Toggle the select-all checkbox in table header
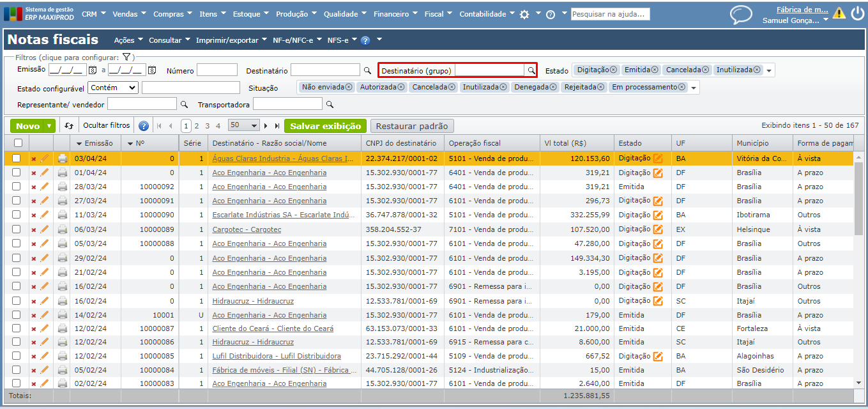 coord(18,143)
